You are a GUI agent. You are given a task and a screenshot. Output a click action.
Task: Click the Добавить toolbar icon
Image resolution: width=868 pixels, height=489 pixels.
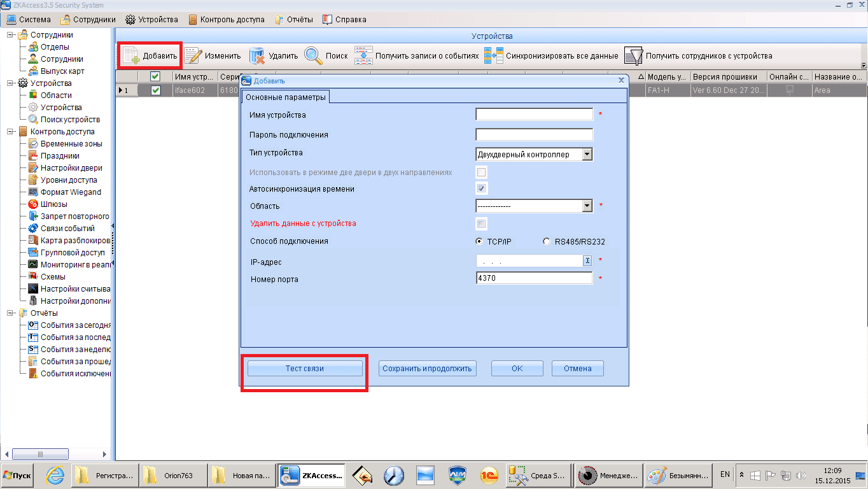(x=131, y=56)
